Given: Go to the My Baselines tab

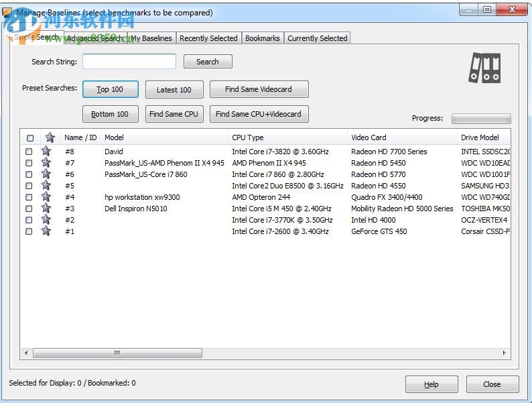Looking at the screenshot, I should coord(151,38).
